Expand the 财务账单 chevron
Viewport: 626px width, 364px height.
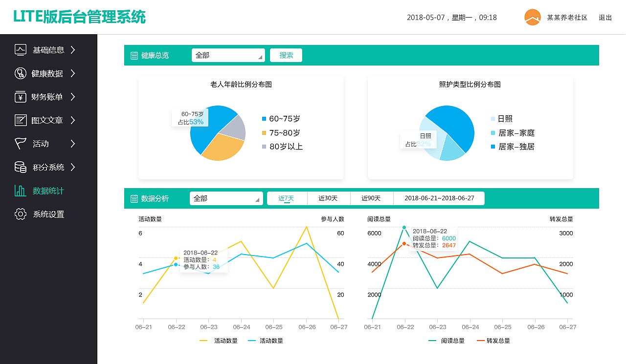click(x=73, y=97)
